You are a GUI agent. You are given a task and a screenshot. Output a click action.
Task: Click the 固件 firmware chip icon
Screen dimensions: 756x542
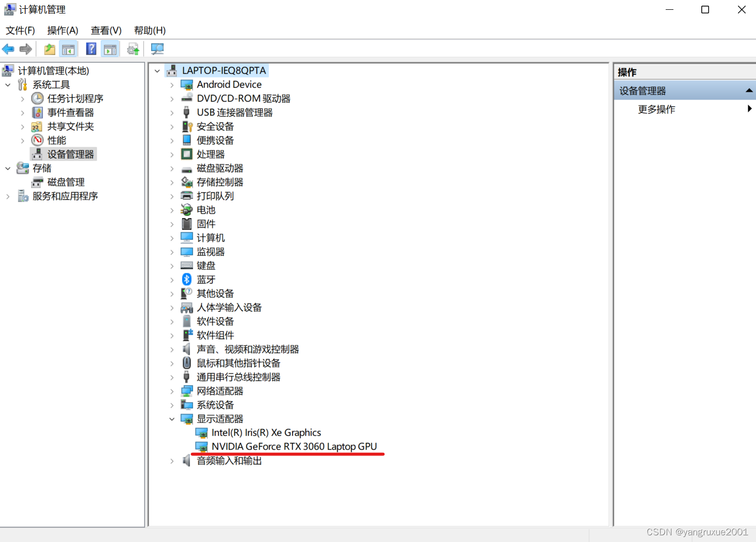(187, 224)
